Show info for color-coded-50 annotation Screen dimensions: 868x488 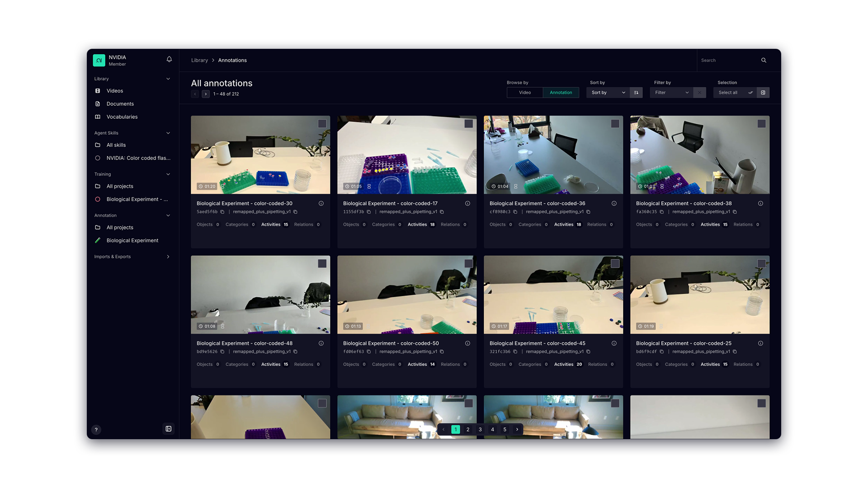pos(467,343)
